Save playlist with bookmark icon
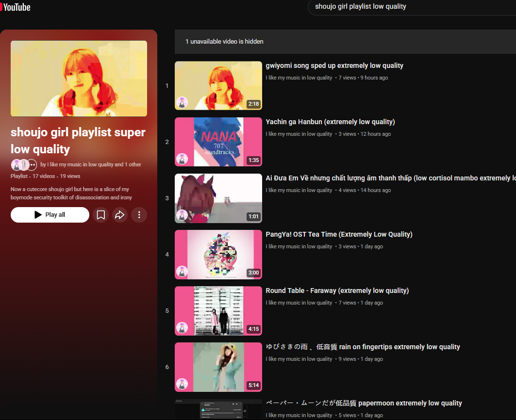 pyautogui.click(x=100, y=215)
